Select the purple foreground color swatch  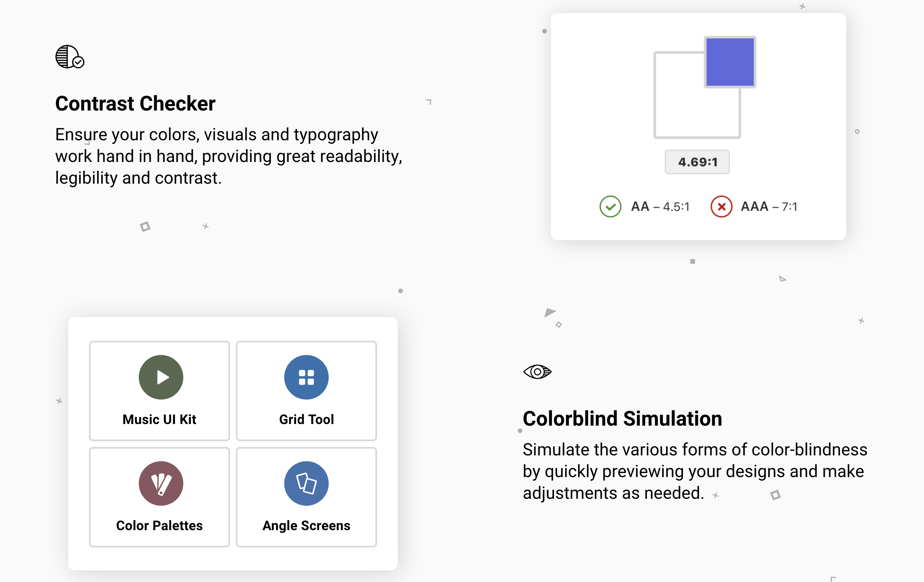[x=730, y=62]
